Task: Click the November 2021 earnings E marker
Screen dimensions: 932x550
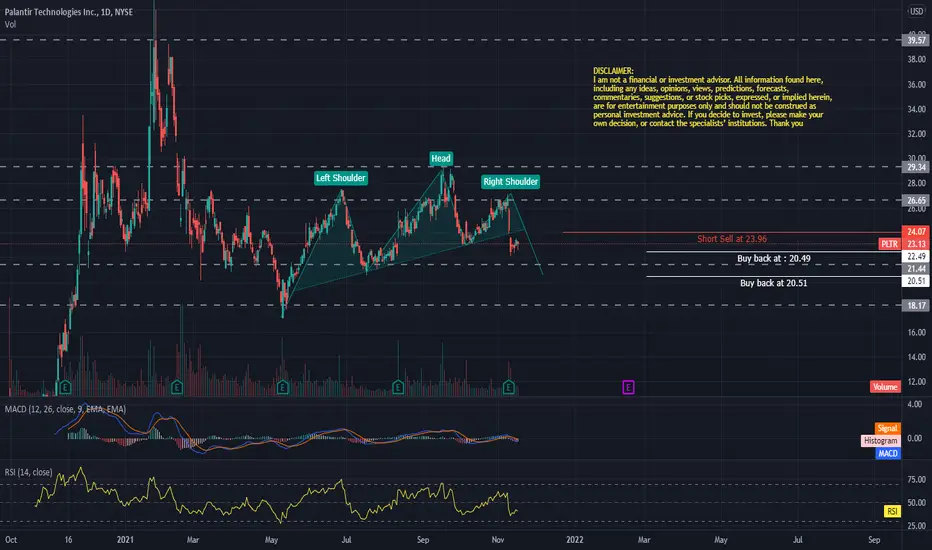Action: [508, 388]
